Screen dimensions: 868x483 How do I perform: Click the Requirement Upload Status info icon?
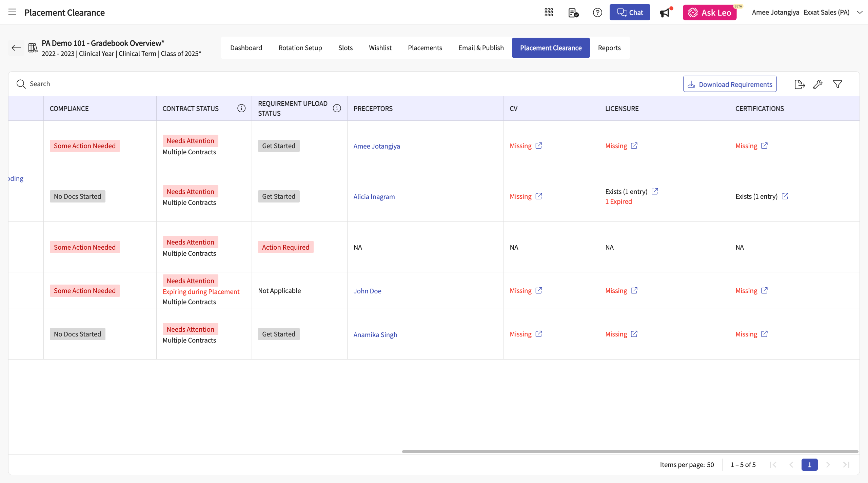pyautogui.click(x=337, y=108)
